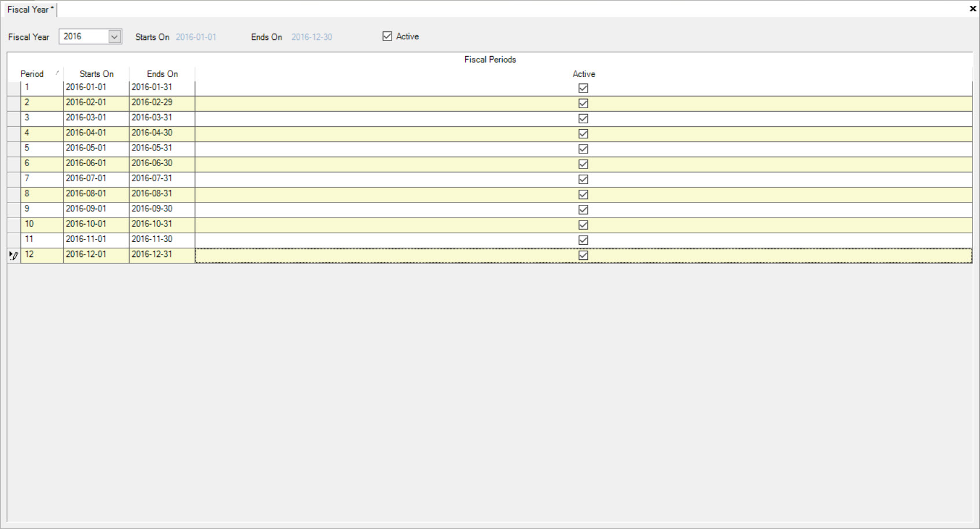The width and height of the screenshot is (980, 529).
Task: Select period cell 1
Action: pos(42,88)
